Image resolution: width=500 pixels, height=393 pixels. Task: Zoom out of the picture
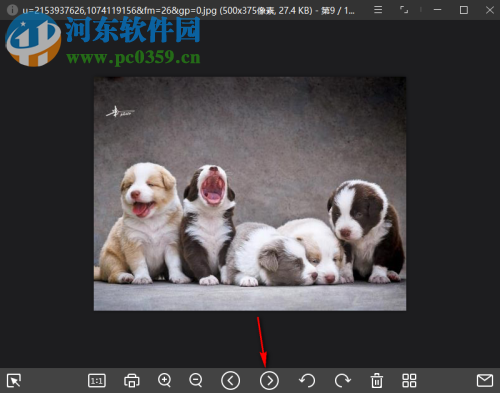click(x=196, y=380)
